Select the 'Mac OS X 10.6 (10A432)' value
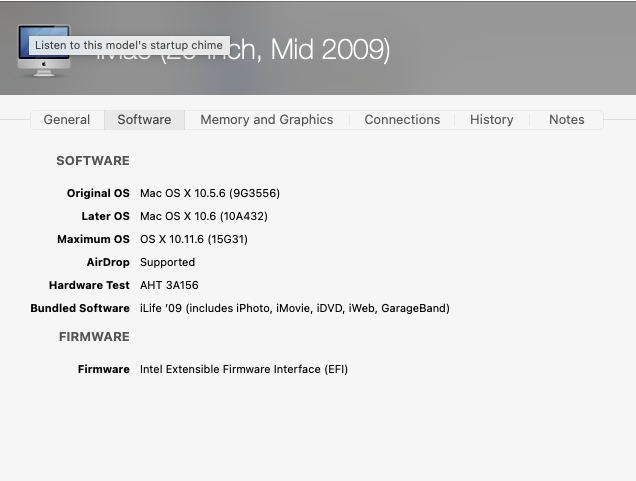Viewport: 636px width, 481px height. click(204, 216)
